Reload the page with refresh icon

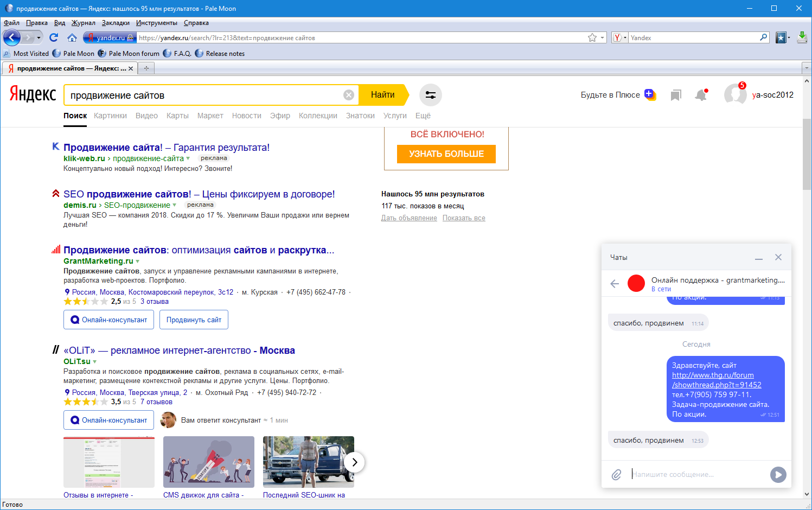[53, 37]
